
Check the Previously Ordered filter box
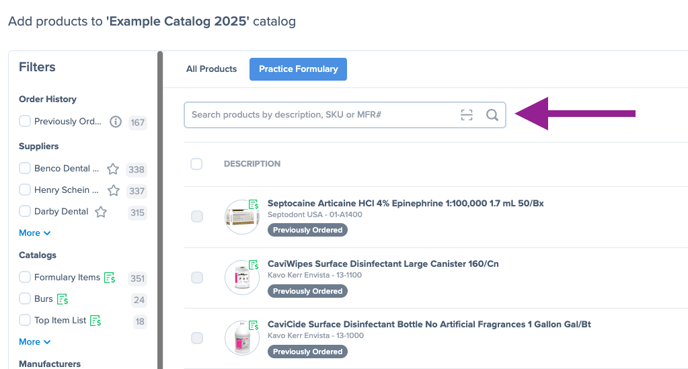click(25, 121)
